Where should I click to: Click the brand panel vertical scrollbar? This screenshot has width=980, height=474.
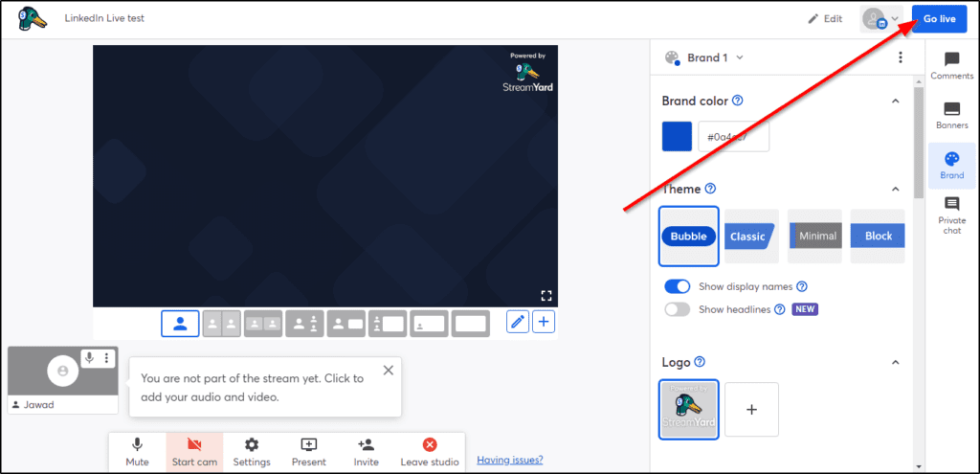tap(918, 143)
